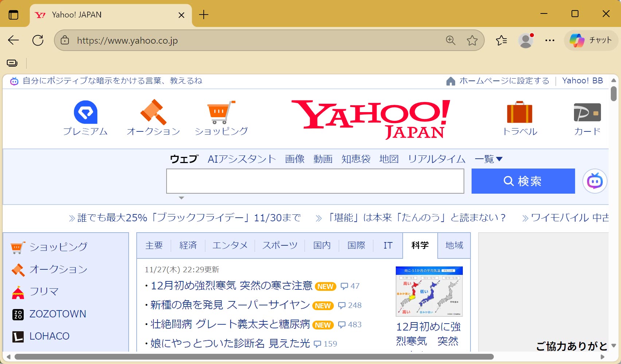Switch to the 経済 news tab

188,245
